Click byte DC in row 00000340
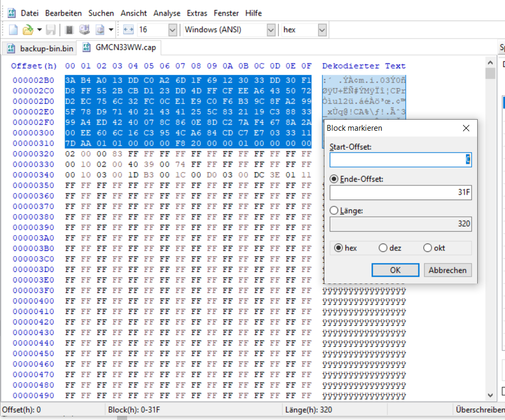 [259, 175]
